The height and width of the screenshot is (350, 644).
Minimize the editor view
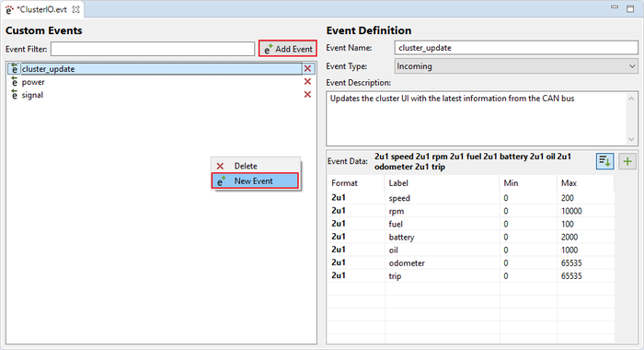[x=615, y=7]
